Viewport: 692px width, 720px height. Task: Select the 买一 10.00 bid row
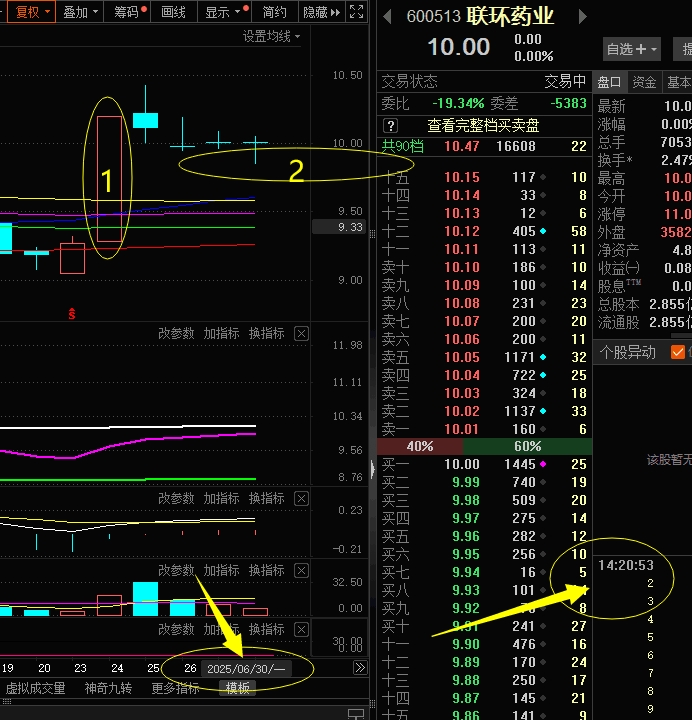[484, 464]
